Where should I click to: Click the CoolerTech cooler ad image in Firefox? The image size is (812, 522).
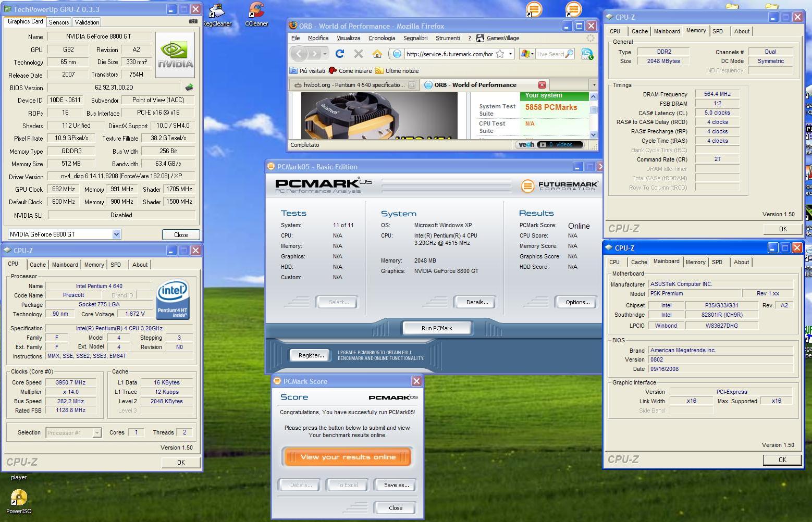(x=379, y=116)
